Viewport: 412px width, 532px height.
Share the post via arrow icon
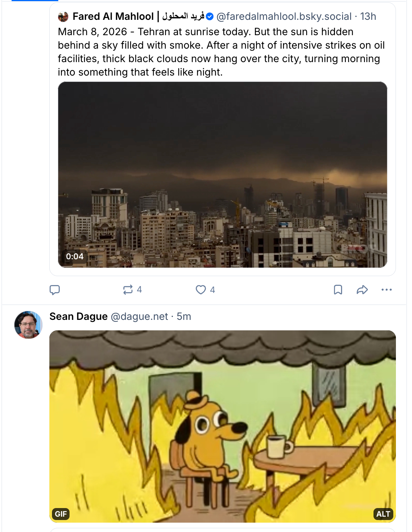pos(362,290)
